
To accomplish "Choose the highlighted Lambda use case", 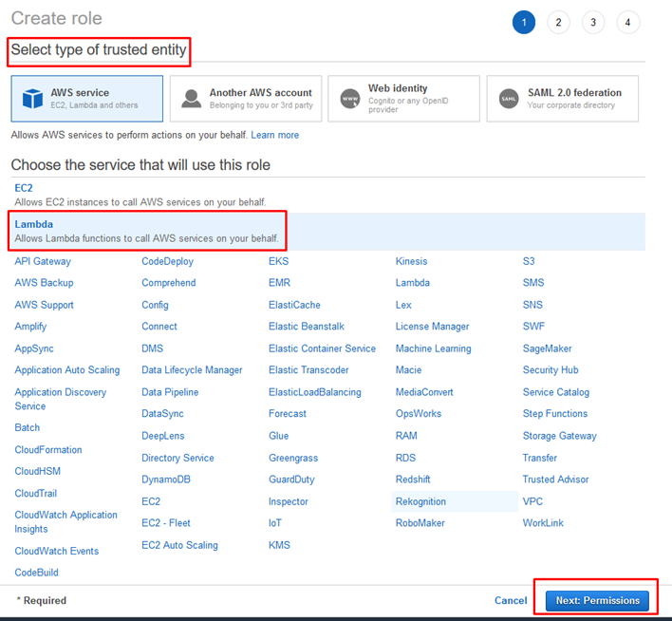I will pos(328,231).
